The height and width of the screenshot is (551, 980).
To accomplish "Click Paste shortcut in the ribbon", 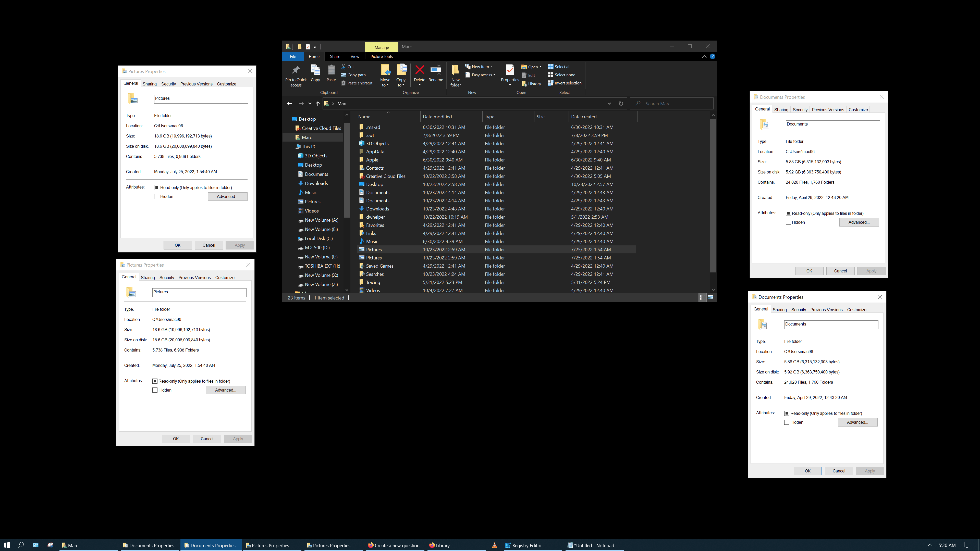I will pyautogui.click(x=357, y=83).
